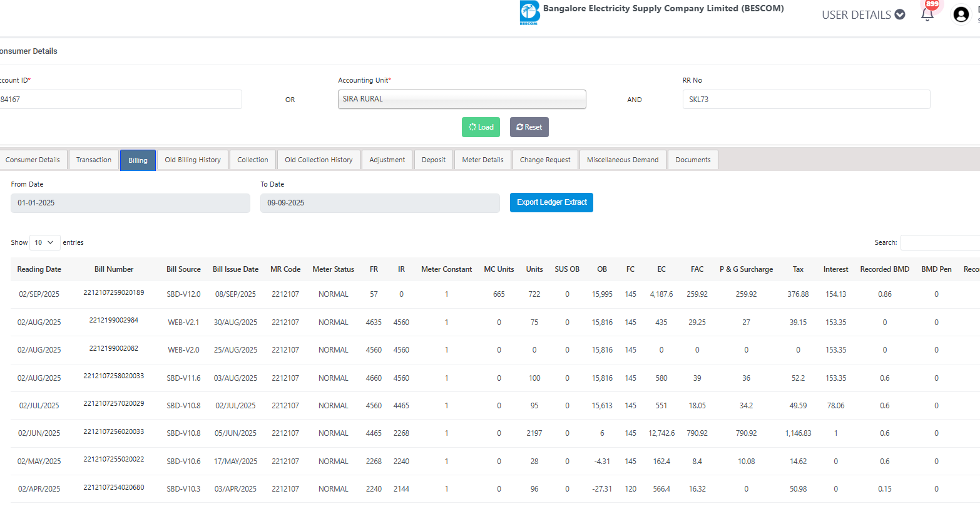The width and height of the screenshot is (980, 511).
Task: Select the Documents tab
Action: pos(693,160)
